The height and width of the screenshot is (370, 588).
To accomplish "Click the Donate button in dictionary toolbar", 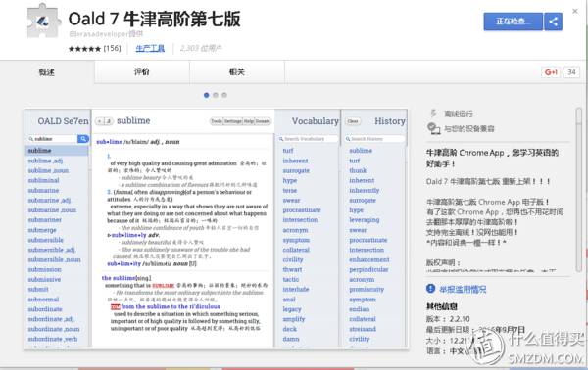I will (x=263, y=121).
